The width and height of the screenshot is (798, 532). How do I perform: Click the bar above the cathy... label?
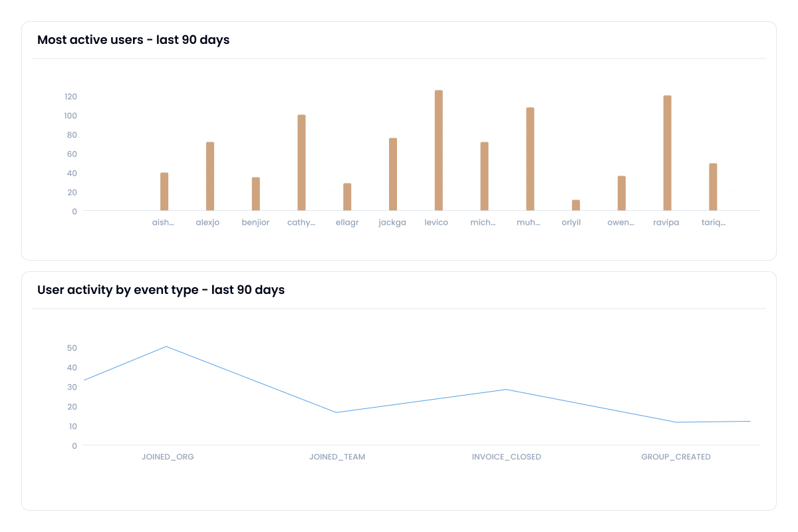[x=301, y=162]
